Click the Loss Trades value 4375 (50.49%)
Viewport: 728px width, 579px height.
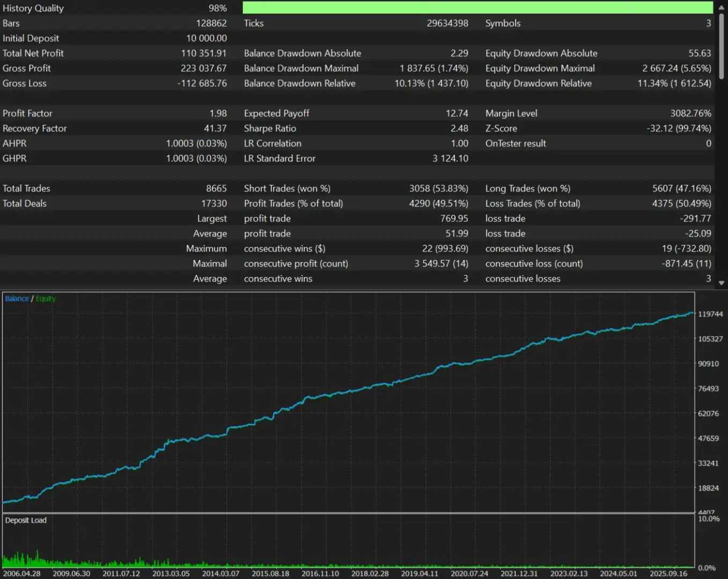[682, 203]
